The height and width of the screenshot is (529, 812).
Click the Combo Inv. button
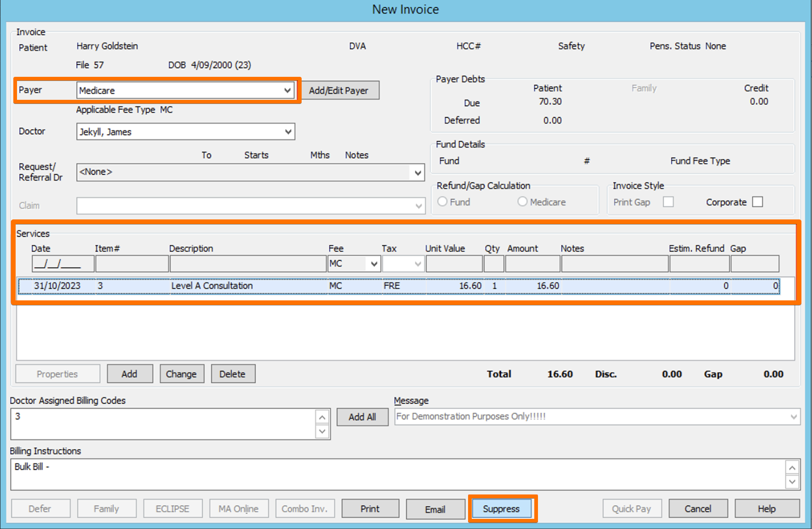(305, 509)
